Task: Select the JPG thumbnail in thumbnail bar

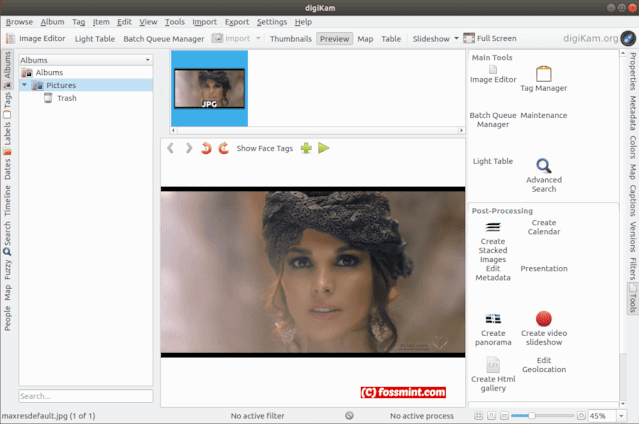Action: point(209,88)
